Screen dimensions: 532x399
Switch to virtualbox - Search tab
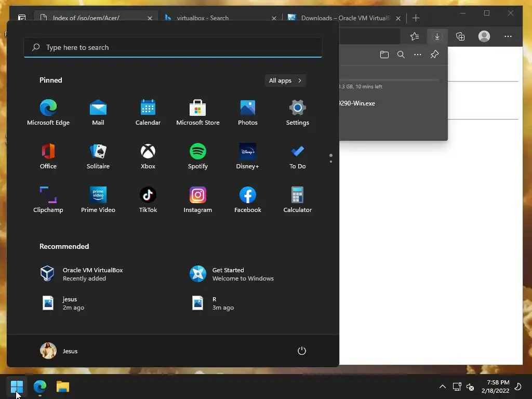[203, 18]
